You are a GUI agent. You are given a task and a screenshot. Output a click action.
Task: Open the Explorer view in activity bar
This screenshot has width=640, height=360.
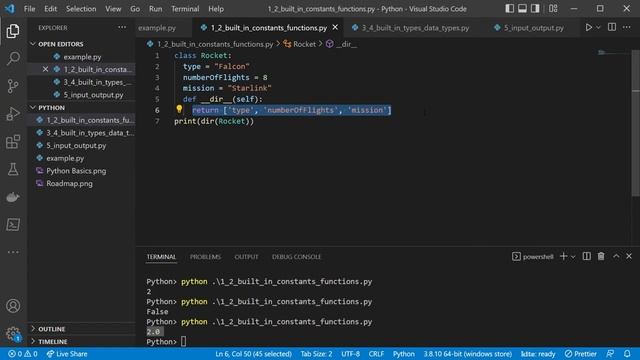click(x=13, y=31)
